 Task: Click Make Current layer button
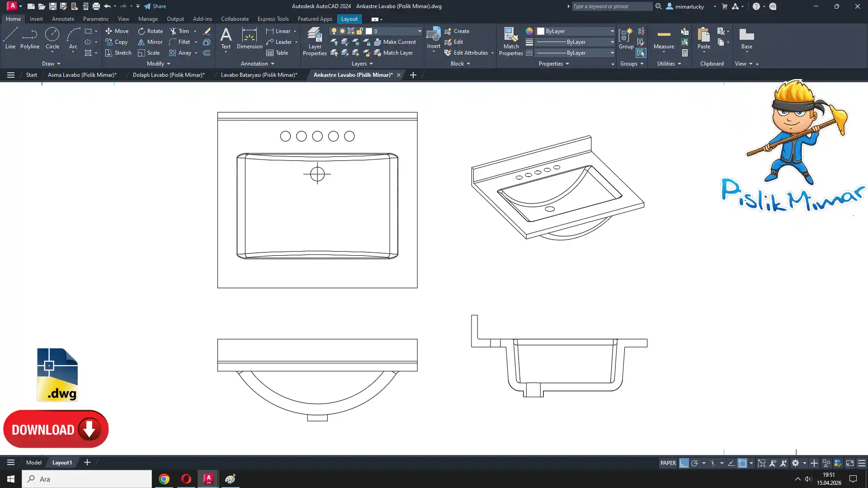coord(395,42)
